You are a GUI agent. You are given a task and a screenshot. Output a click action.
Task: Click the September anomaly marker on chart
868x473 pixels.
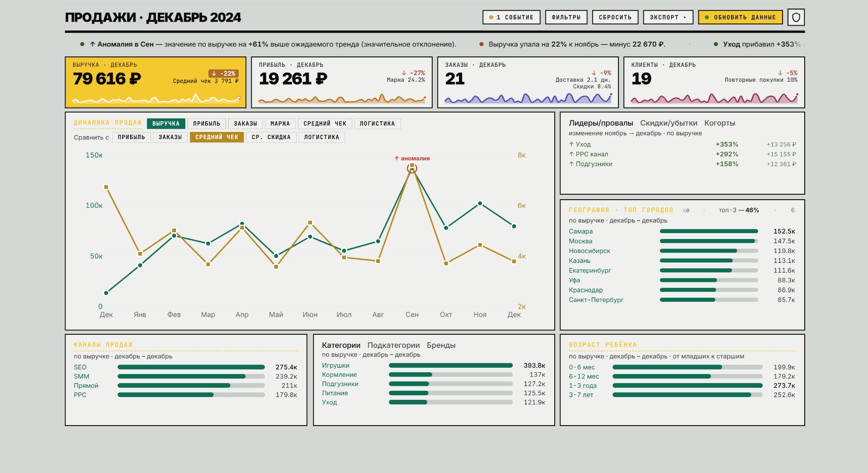pos(412,168)
